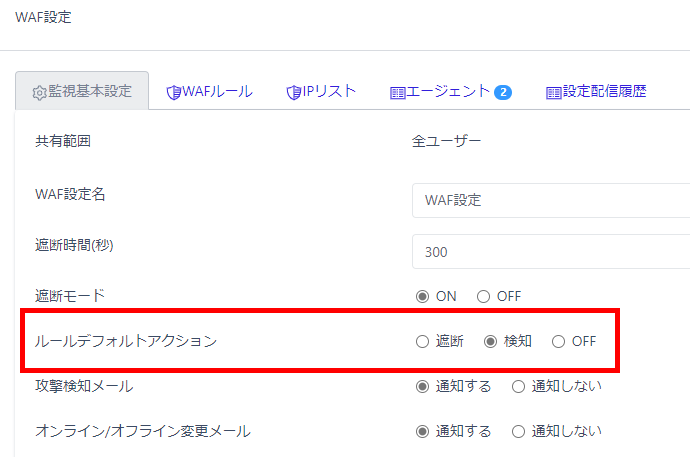Select the 監視基本設定 tab label
Image resolution: width=690 pixels, height=457 pixels.
[x=90, y=91]
